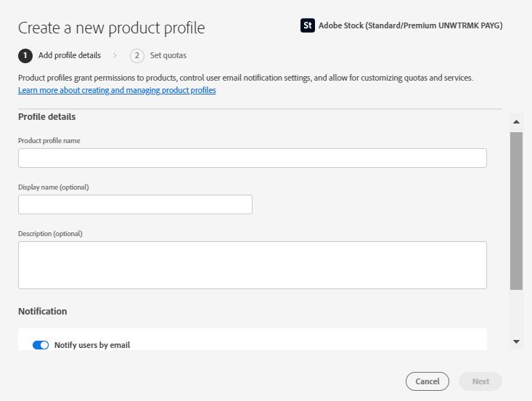
Task: Click the step 1 circle icon
Action: tap(25, 55)
